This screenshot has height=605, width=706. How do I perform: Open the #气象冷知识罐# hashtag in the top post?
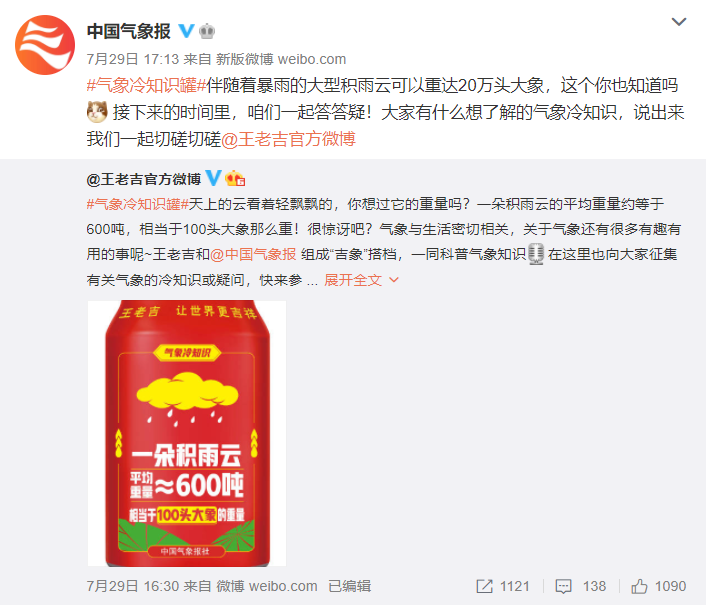click(146, 85)
